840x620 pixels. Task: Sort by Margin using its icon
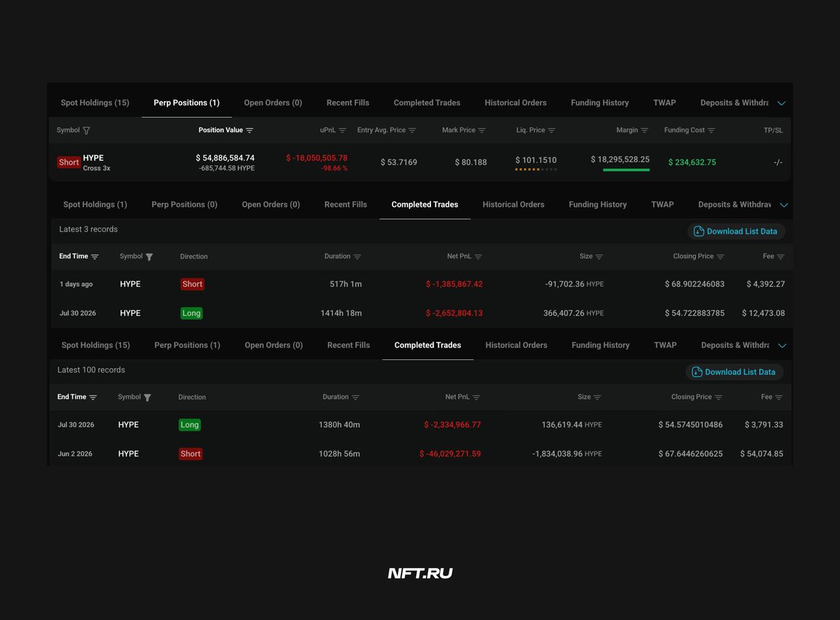(x=644, y=131)
